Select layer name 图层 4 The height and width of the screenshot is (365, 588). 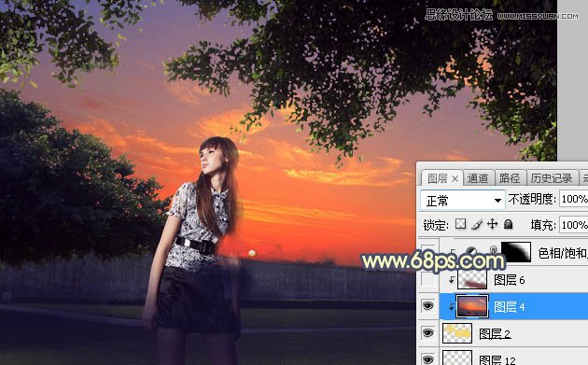pos(509,307)
